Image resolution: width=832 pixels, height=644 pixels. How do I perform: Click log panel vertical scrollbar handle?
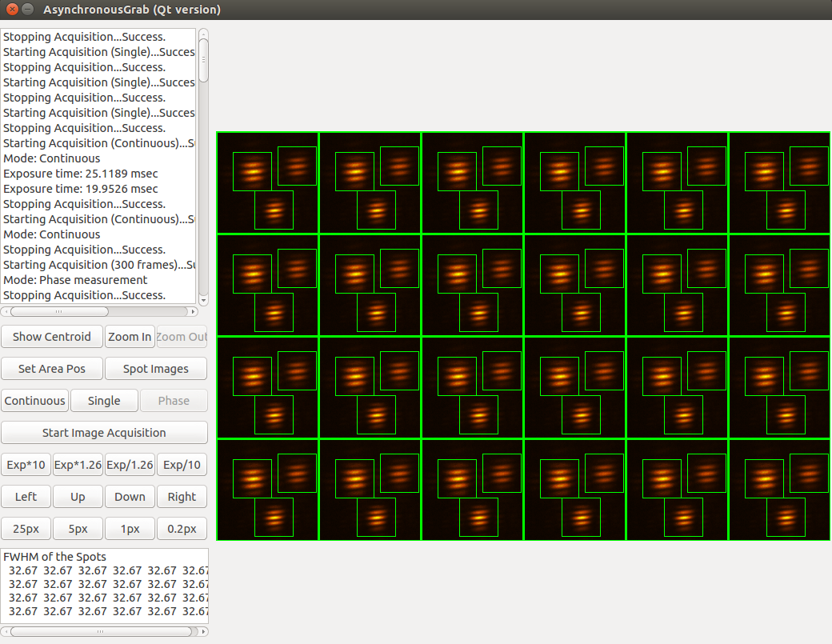pyautogui.click(x=203, y=60)
